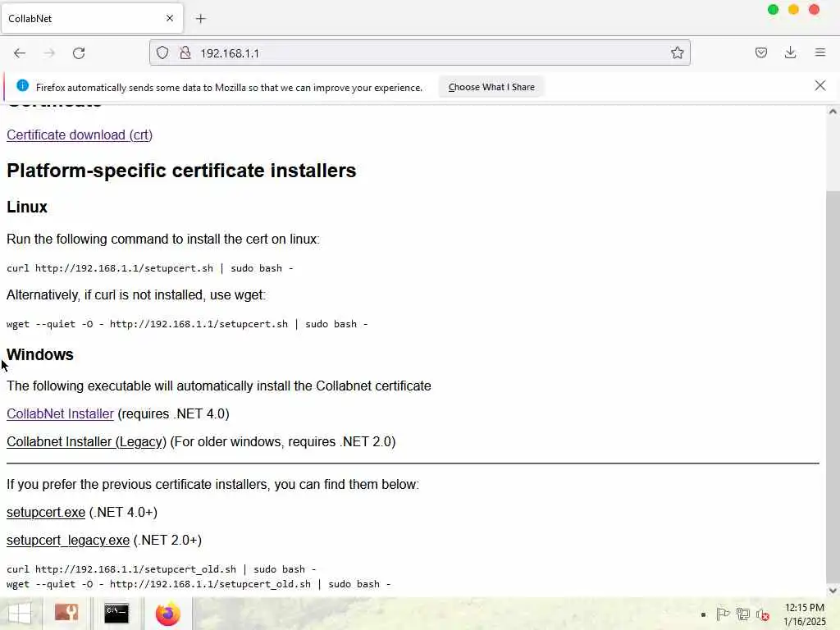Viewport: 840px width, 630px height.
Task: Click the network tray icon
Action: point(743,614)
